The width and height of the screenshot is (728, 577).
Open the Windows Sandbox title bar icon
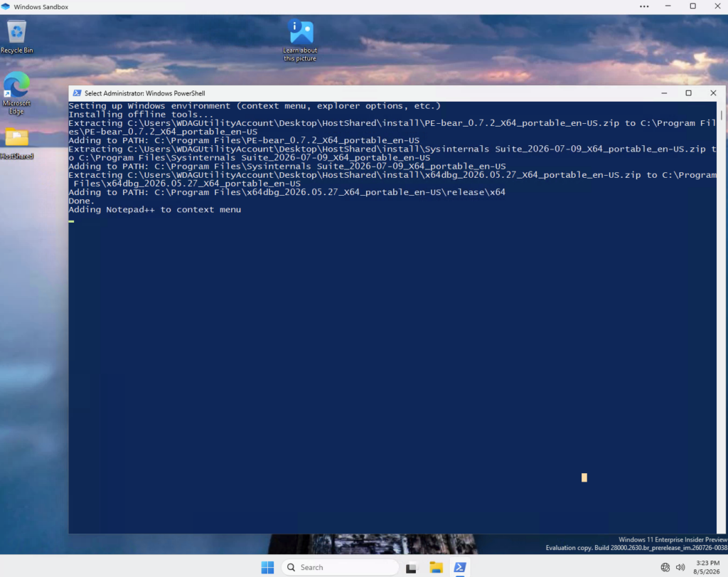click(6, 6)
